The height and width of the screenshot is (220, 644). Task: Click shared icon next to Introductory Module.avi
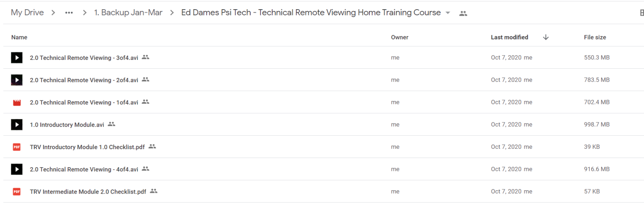click(111, 124)
